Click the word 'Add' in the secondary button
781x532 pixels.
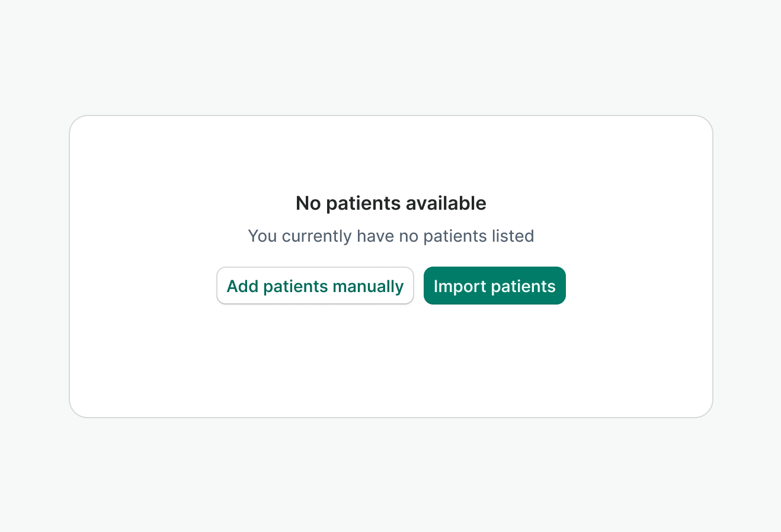242,286
